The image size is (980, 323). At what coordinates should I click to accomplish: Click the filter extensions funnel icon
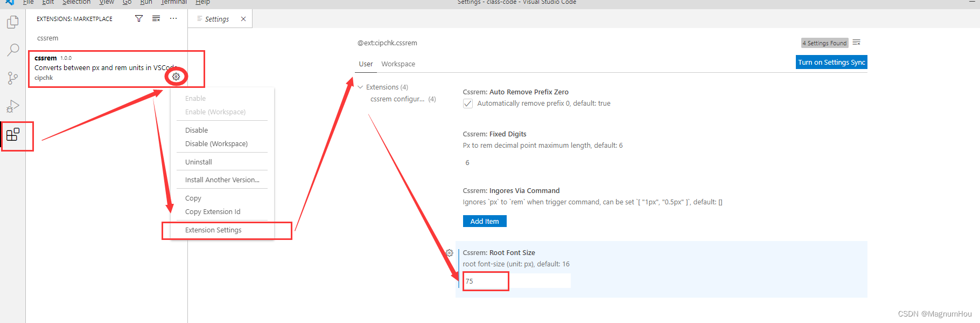click(139, 18)
